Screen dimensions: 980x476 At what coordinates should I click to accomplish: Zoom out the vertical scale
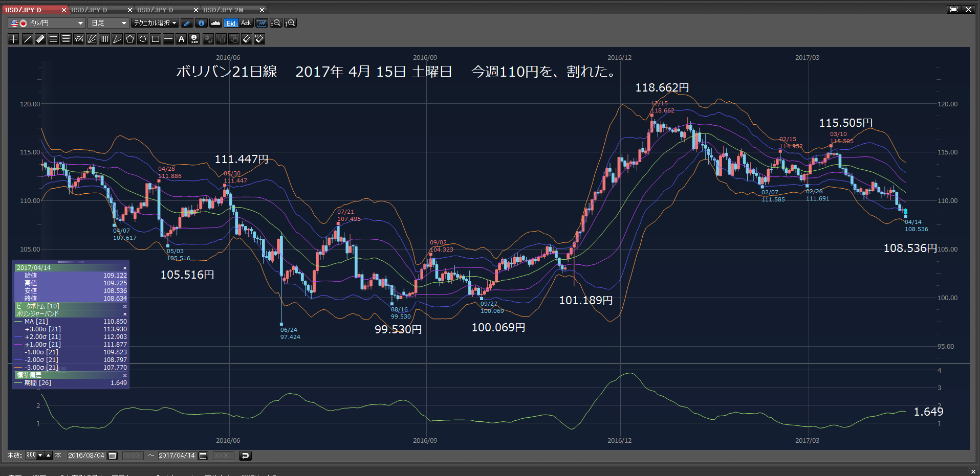276,23
